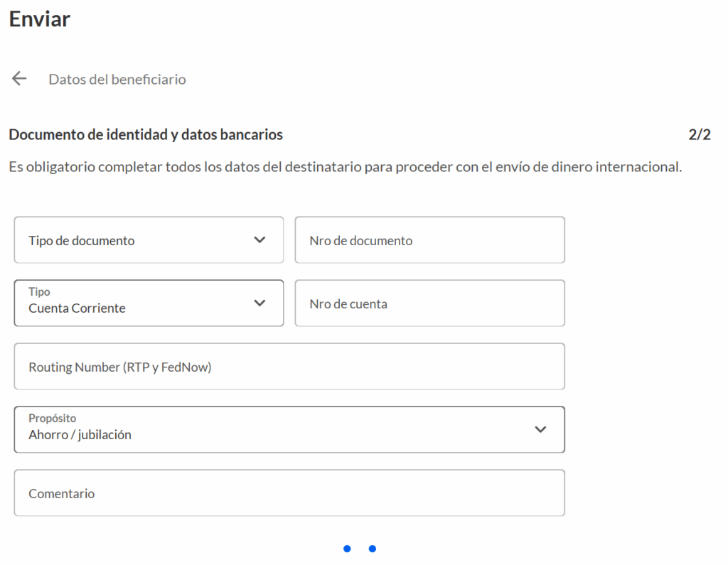
Task: Click the Routing Number (RTP y FedNow) field
Action: (289, 367)
